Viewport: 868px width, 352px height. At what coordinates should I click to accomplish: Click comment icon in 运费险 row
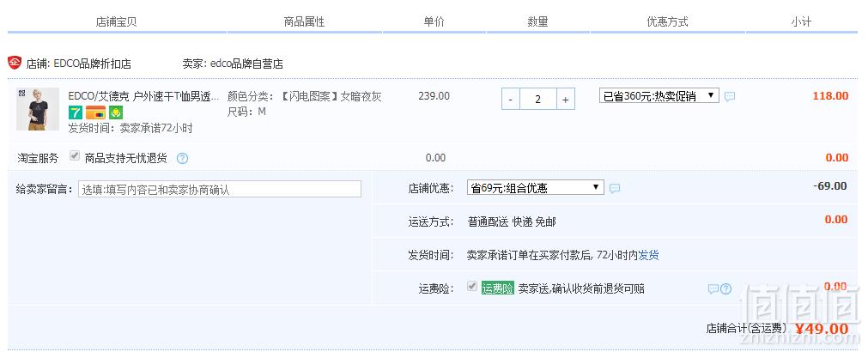[713, 288]
